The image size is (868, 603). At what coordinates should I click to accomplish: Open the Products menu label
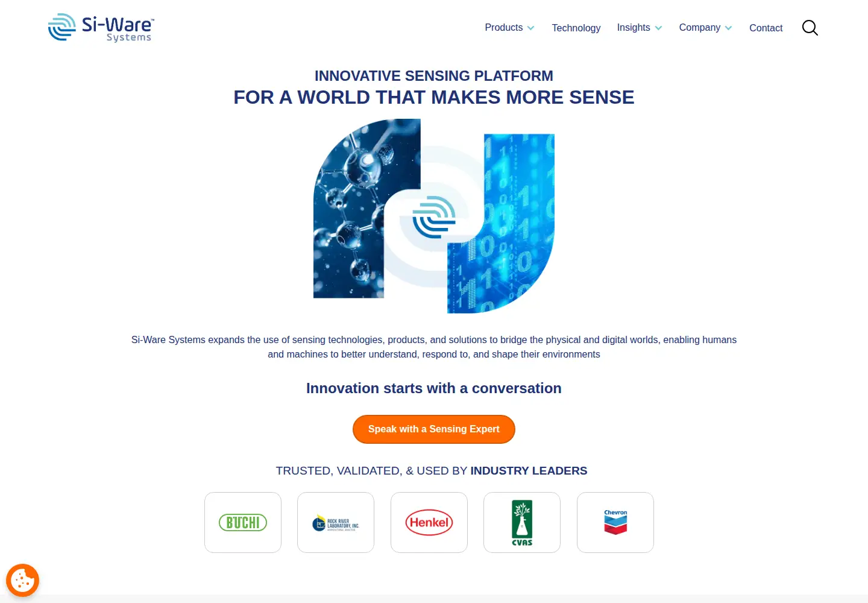(504, 28)
